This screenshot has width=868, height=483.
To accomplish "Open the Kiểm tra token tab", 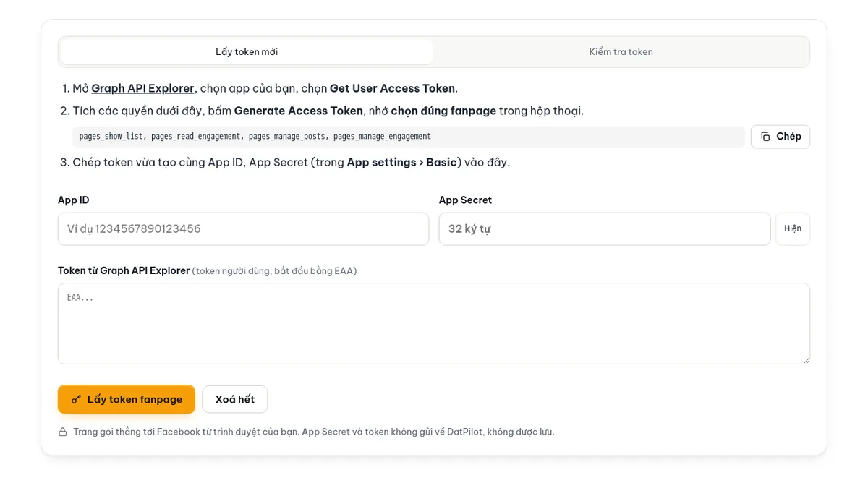I will click(621, 52).
